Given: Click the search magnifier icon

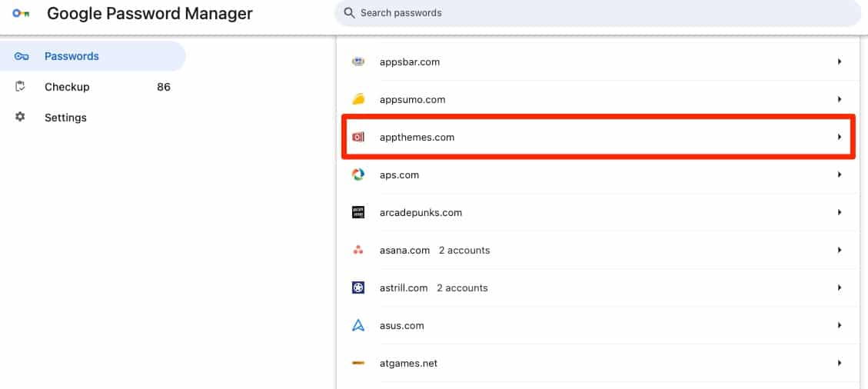Looking at the screenshot, I should pos(349,13).
